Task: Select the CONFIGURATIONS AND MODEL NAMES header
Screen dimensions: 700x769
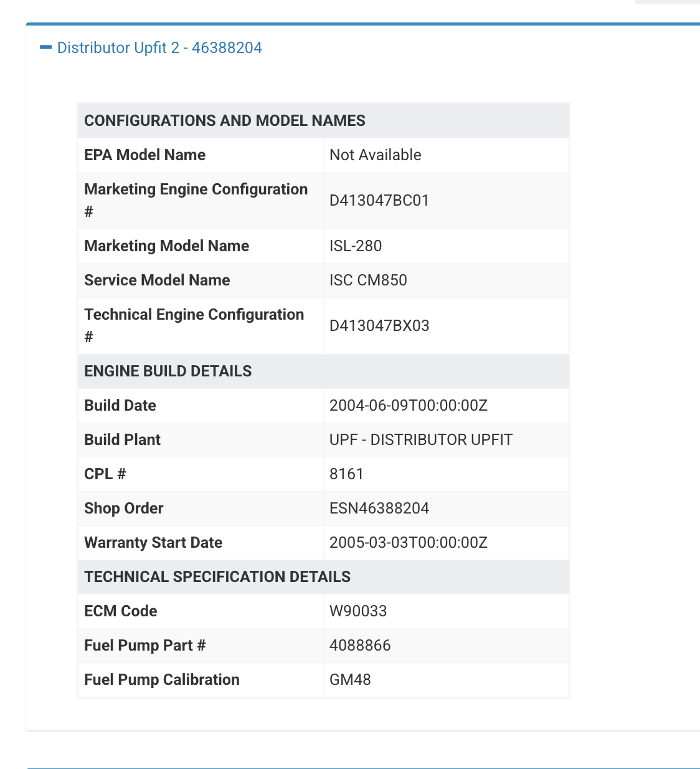Action: 225,121
